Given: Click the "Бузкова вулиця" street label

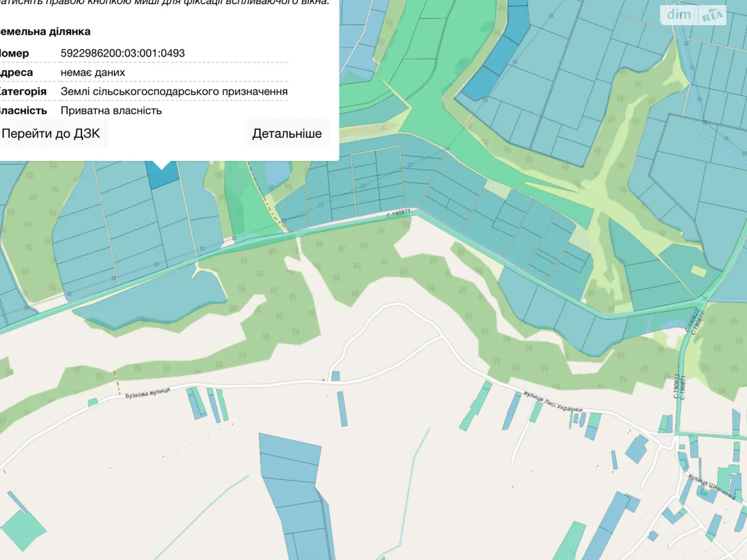Looking at the screenshot, I should pos(148,393).
